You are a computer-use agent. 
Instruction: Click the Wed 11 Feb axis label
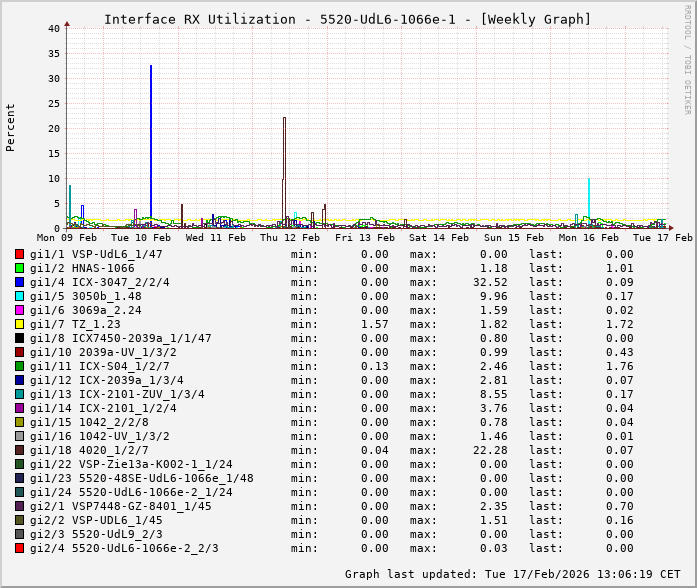pos(216,238)
